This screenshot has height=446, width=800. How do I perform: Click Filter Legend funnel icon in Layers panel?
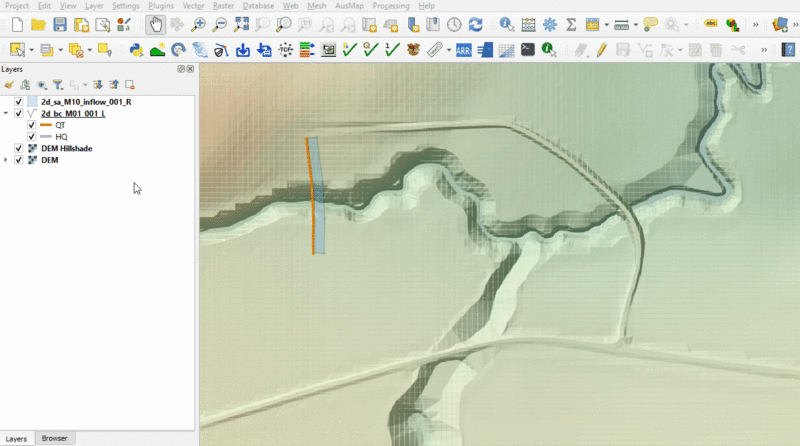58,85
